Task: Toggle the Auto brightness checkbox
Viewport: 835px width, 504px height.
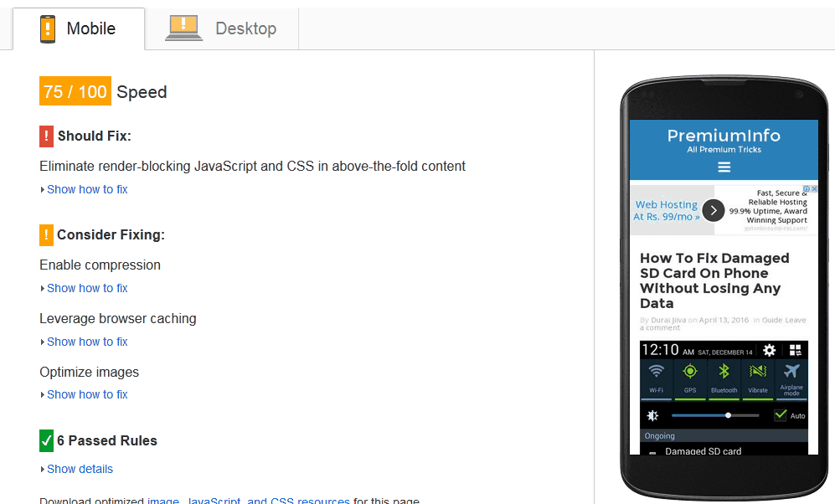Action: (x=781, y=415)
